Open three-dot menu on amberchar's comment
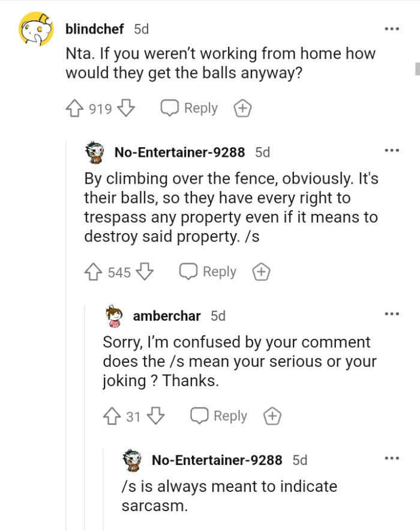 [391, 314]
